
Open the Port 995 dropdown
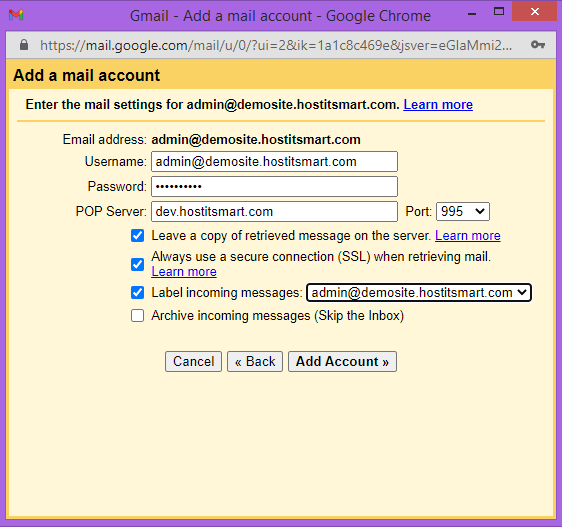(463, 212)
